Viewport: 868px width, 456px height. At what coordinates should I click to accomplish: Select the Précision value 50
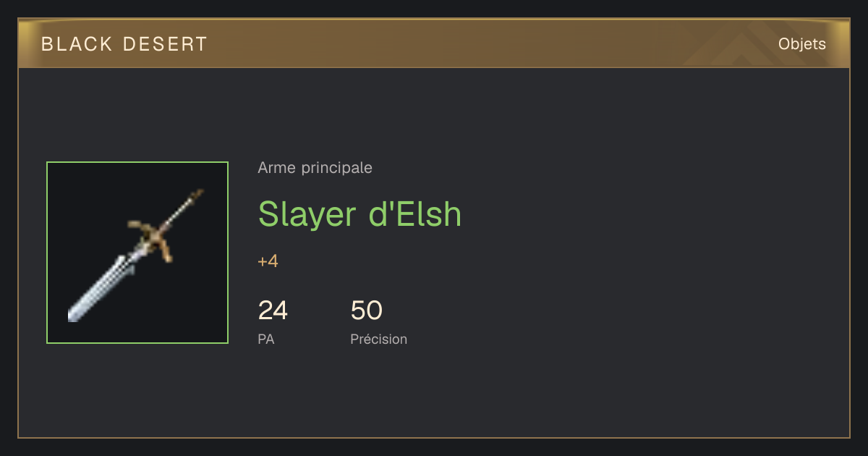[366, 311]
